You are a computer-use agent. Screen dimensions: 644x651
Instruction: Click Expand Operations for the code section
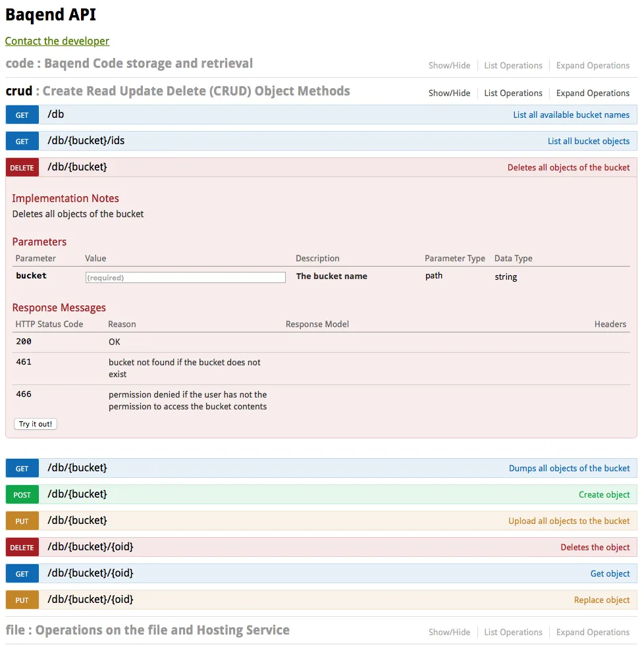click(x=593, y=66)
